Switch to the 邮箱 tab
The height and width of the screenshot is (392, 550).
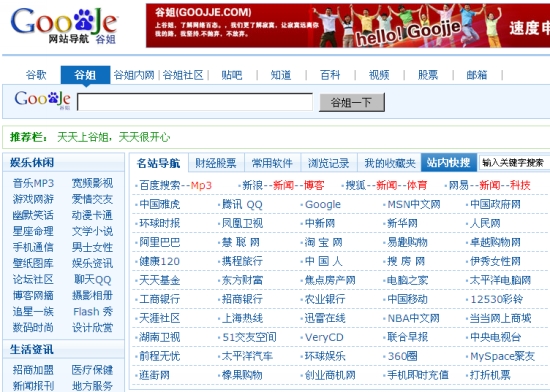coord(477,75)
